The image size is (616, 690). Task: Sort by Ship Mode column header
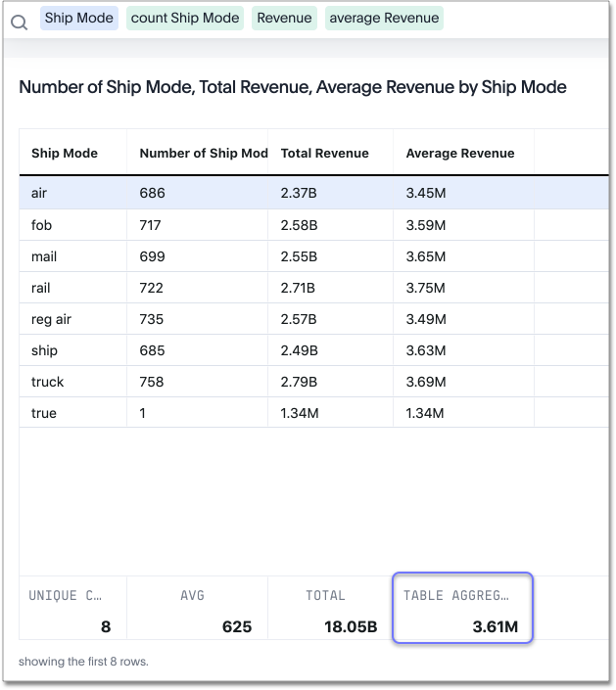coord(65,154)
